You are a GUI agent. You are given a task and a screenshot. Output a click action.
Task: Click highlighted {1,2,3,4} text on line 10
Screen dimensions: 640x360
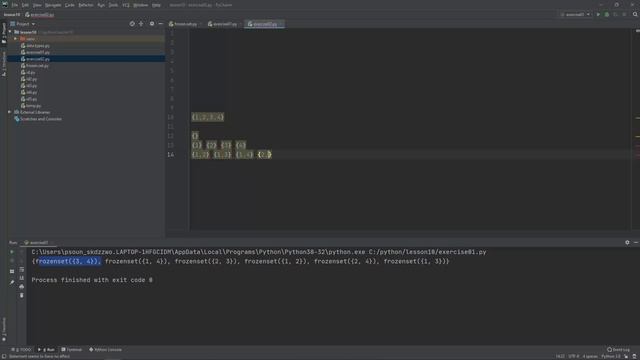(208, 117)
